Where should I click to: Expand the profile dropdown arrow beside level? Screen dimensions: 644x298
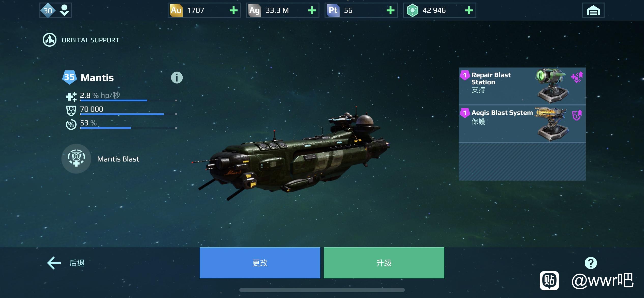64,10
